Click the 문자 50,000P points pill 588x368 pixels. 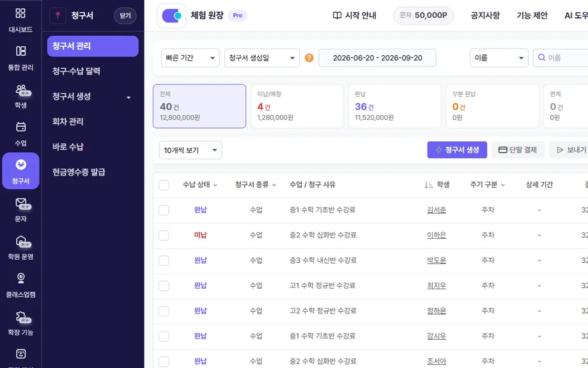point(423,15)
